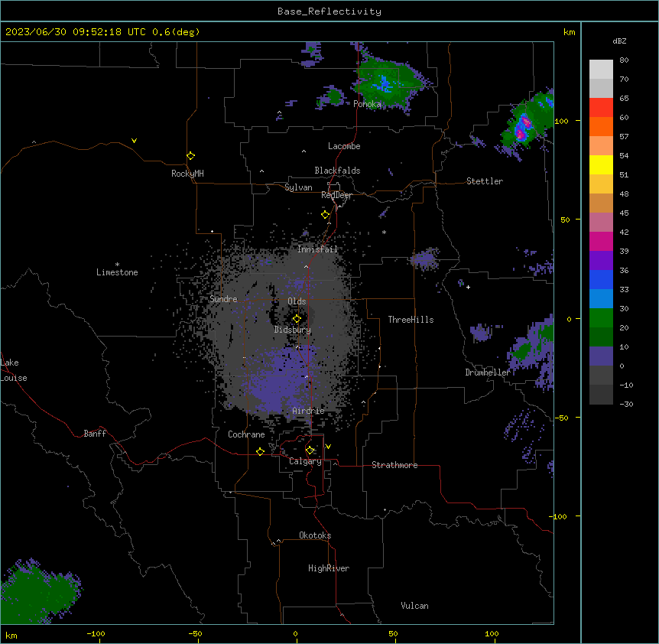This screenshot has width=659, height=644.
Task: Click the Airdrie city label
Action: pyautogui.click(x=309, y=411)
